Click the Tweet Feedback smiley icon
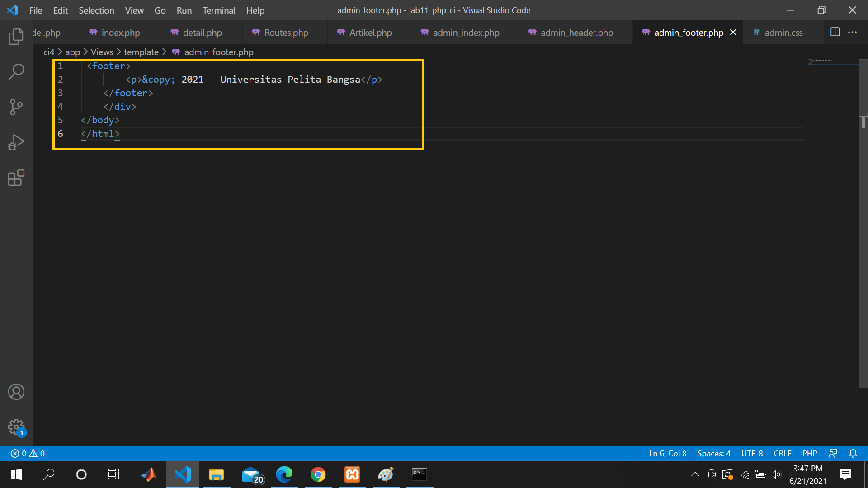The image size is (868, 488). tap(833, 453)
